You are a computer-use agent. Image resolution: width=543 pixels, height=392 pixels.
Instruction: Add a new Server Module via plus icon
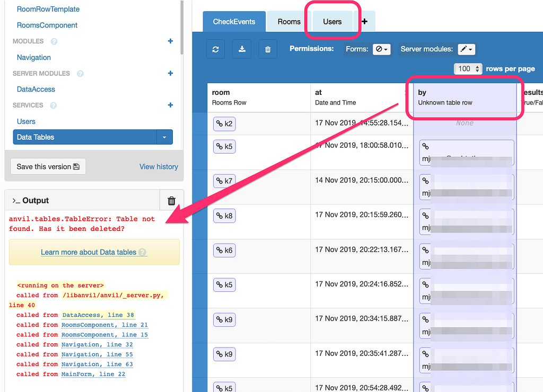[x=170, y=73]
